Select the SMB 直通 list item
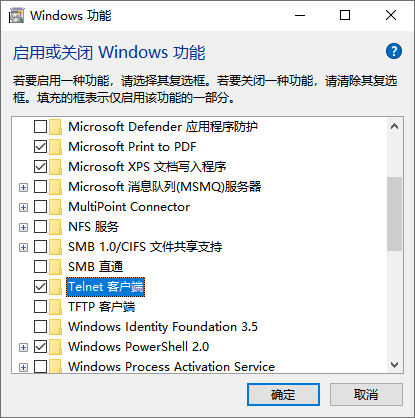Screen dimensions: 415x418 click(x=96, y=267)
